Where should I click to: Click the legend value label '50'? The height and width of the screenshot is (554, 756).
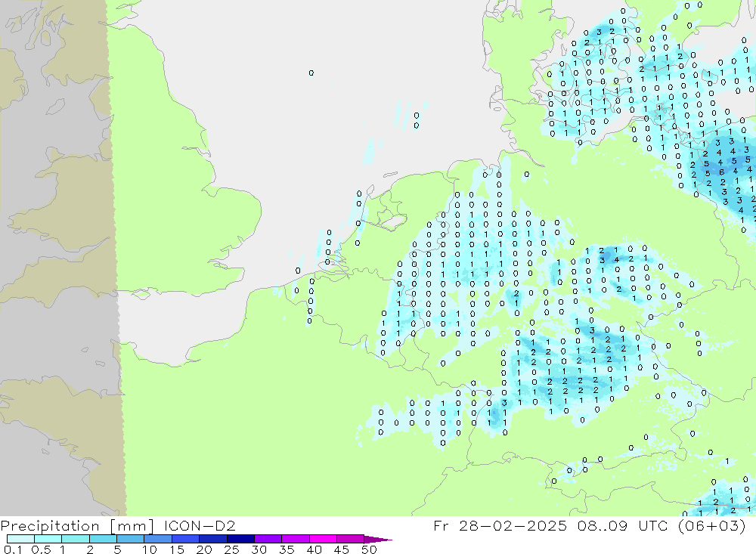tap(369, 549)
